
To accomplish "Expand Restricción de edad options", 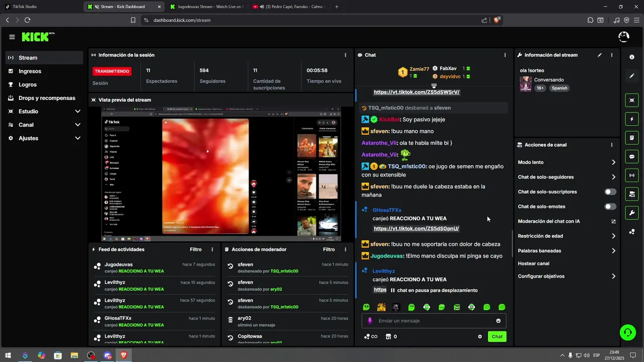I will click(613, 236).
